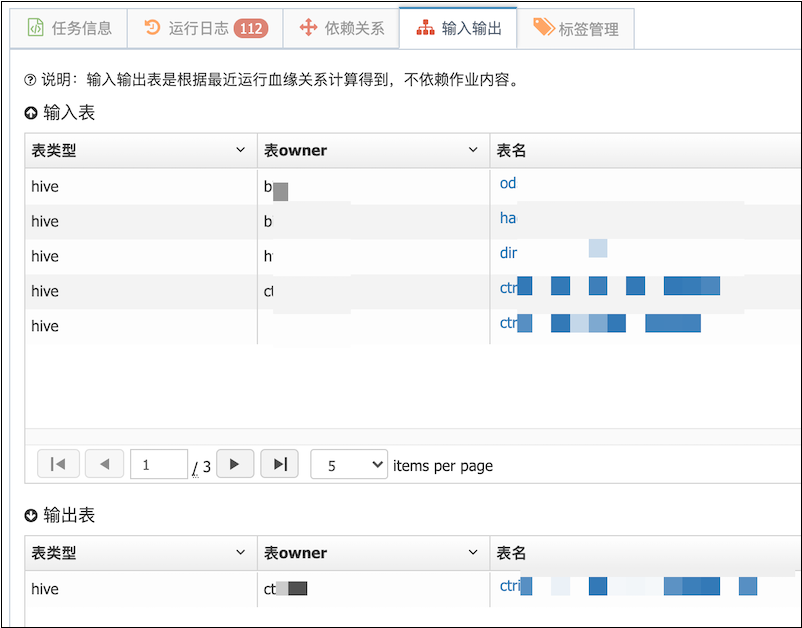
Task: Collapse the 输出表 section arrow icon
Action: click(31, 515)
